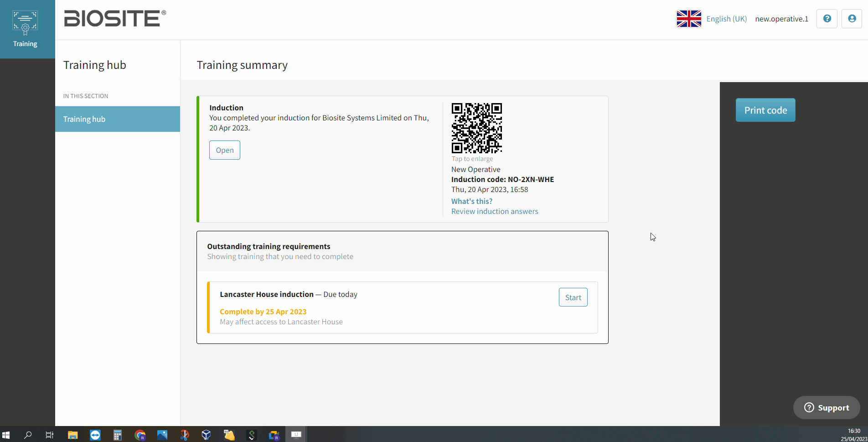The width and height of the screenshot is (868, 442).
Task: Click the UK flag language icon
Action: [x=688, y=19]
